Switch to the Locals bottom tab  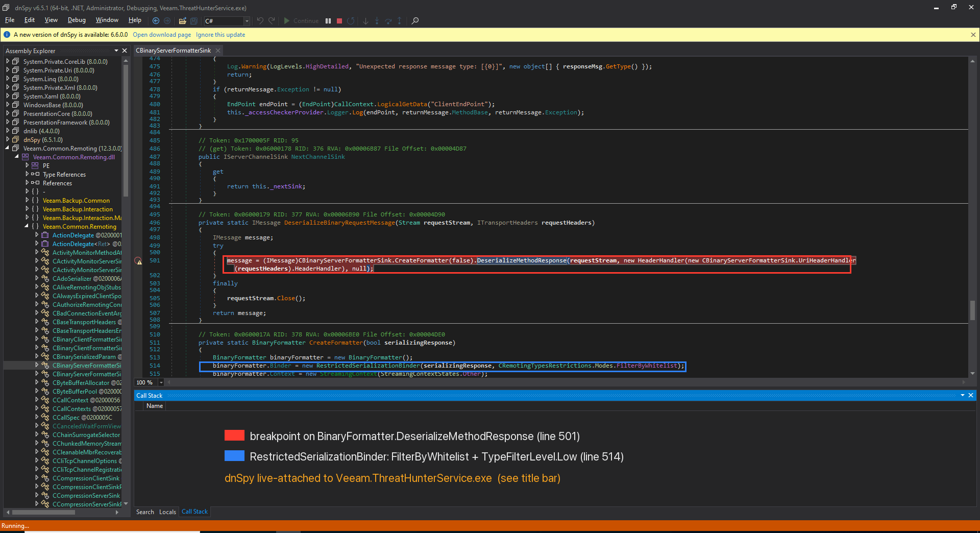tap(167, 512)
